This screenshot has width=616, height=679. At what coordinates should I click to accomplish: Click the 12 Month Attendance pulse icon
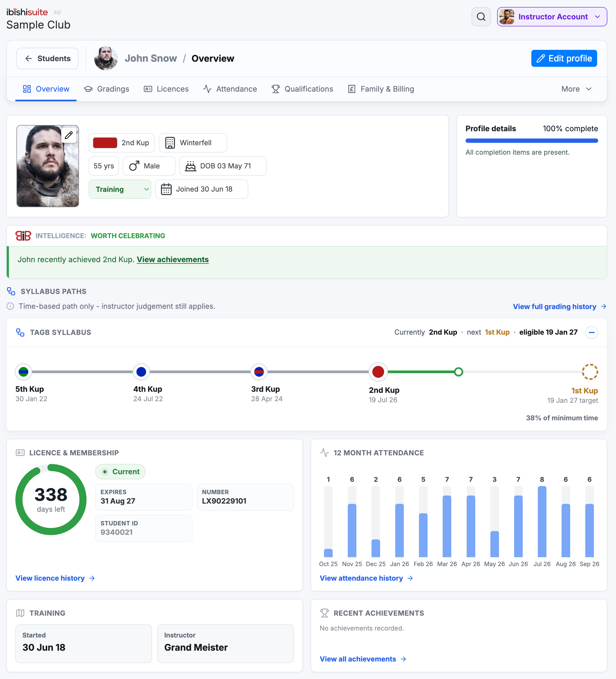[324, 453]
